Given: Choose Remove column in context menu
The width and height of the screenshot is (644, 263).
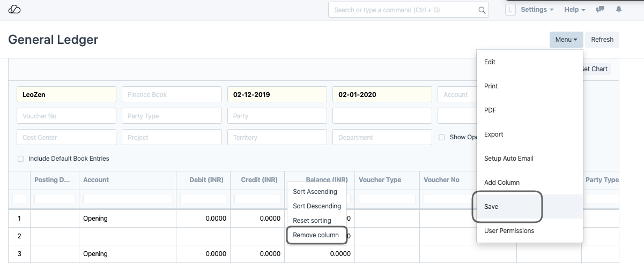Looking at the screenshot, I should [316, 235].
